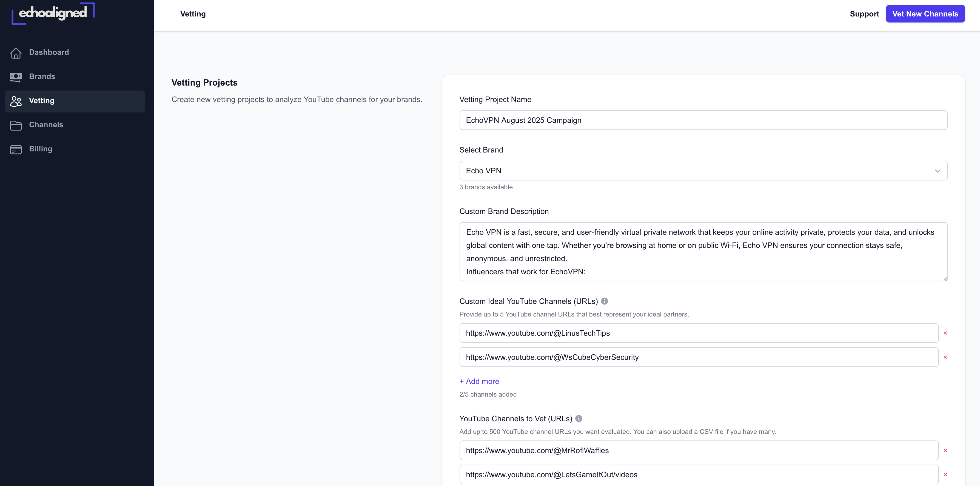This screenshot has height=486, width=980.
Task: Click + Add more ideal channels
Action: 479,381
